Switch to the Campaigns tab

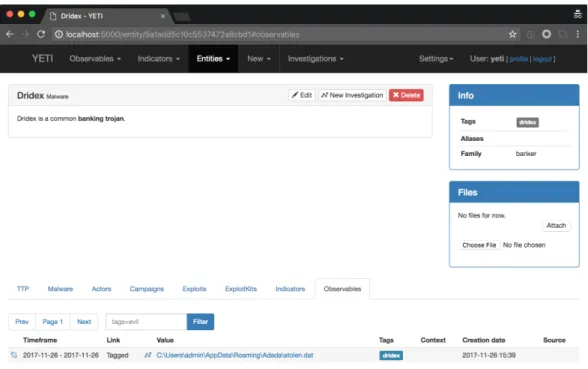point(147,289)
